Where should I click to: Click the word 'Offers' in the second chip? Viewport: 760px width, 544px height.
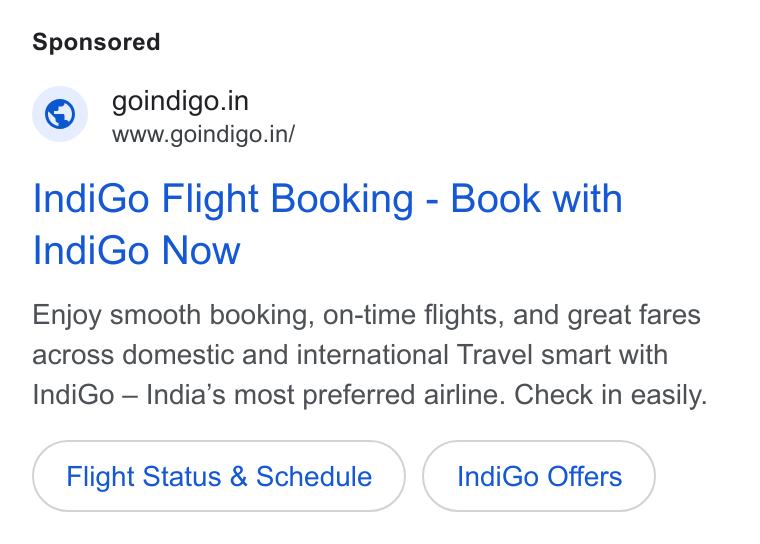585,476
